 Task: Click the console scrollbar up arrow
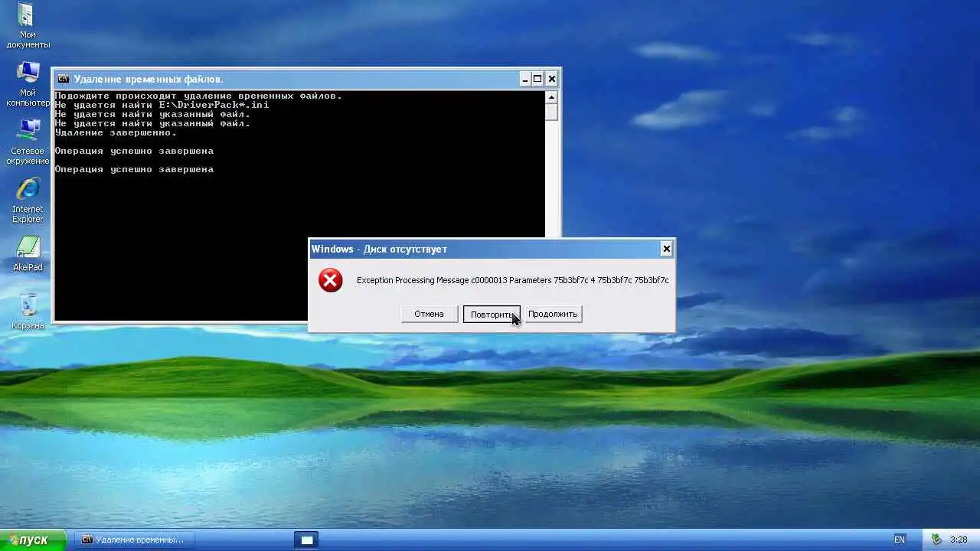[x=552, y=97]
